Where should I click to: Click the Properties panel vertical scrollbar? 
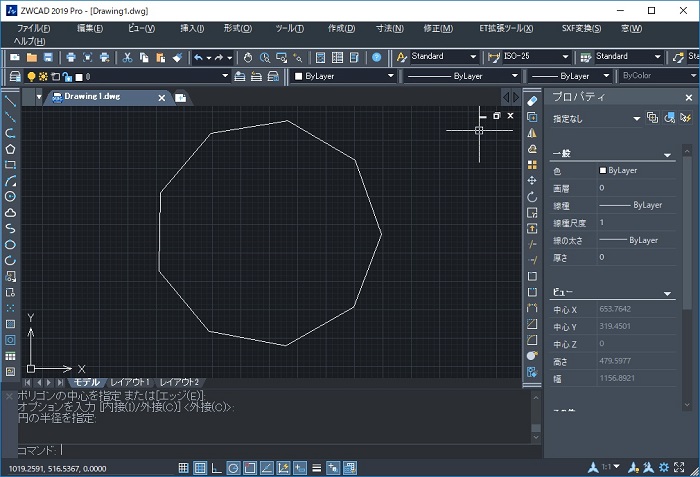687,277
